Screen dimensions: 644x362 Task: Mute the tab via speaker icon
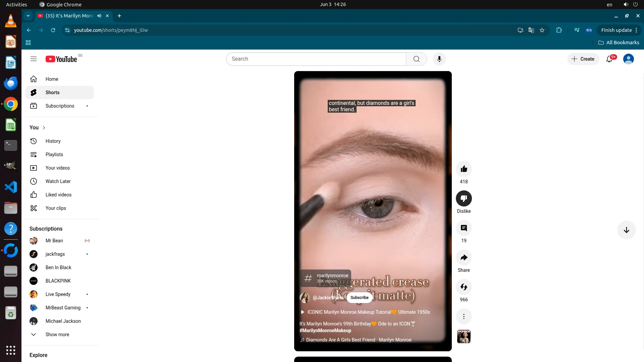[99, 16]
